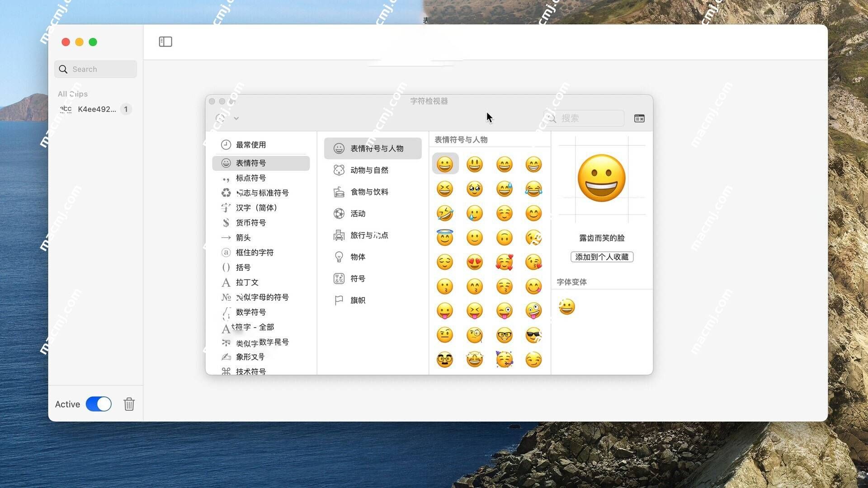Select 旗帜 emoji subcategory icon
The image size is (868, 488).
click(337, 300)
